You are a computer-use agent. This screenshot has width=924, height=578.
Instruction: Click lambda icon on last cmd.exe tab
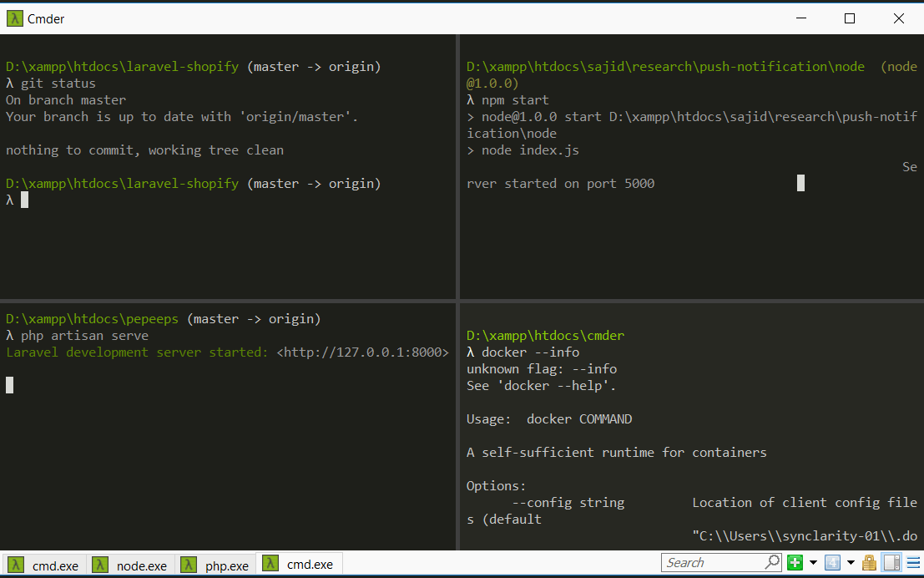tap(270, 563)
